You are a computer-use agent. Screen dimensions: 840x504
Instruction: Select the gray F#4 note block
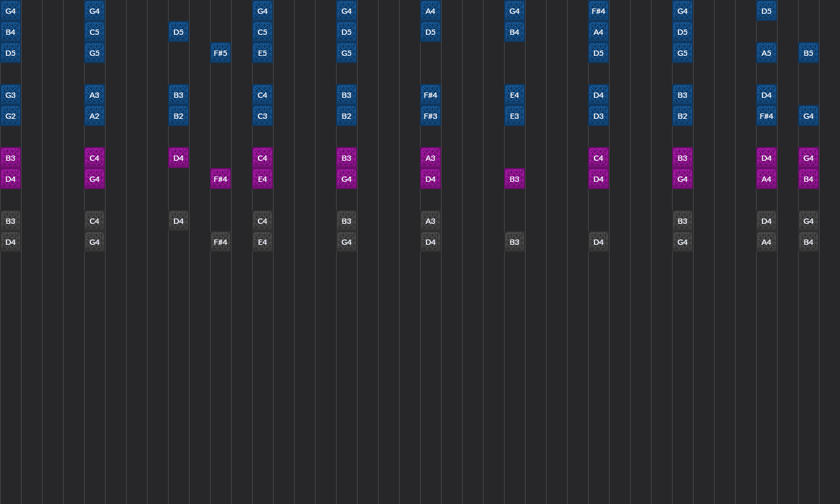tap(220, 242)
